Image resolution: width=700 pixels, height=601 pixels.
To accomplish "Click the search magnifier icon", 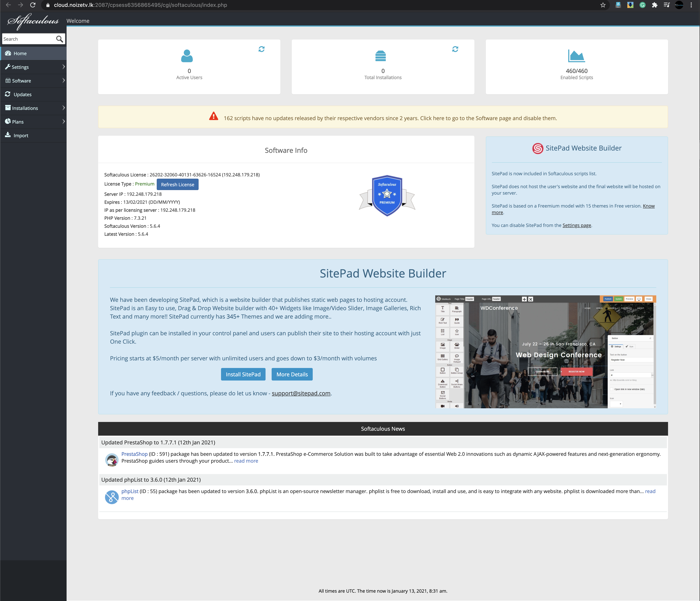I will click(60, 39).
